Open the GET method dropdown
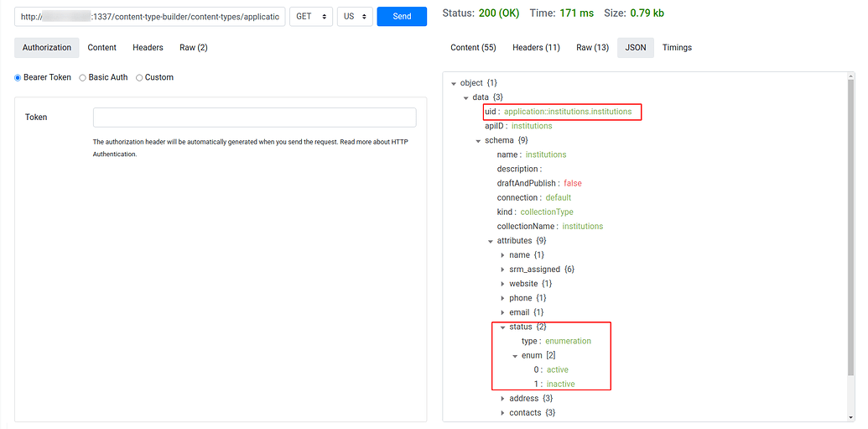868x429 pixels. (311, 17)
